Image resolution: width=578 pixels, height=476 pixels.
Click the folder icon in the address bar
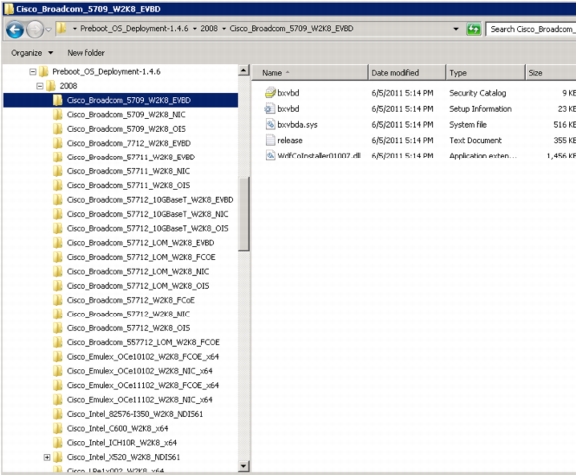point(61,29)
